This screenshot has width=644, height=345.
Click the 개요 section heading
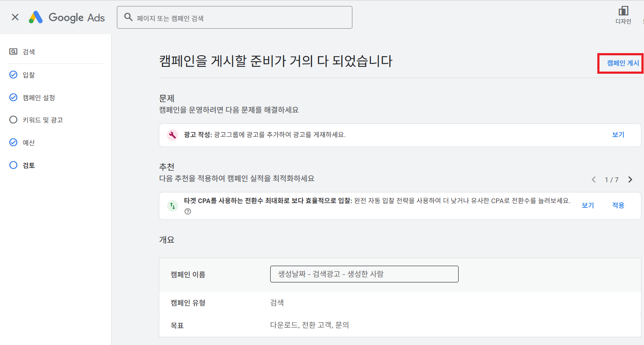(167, 240)
